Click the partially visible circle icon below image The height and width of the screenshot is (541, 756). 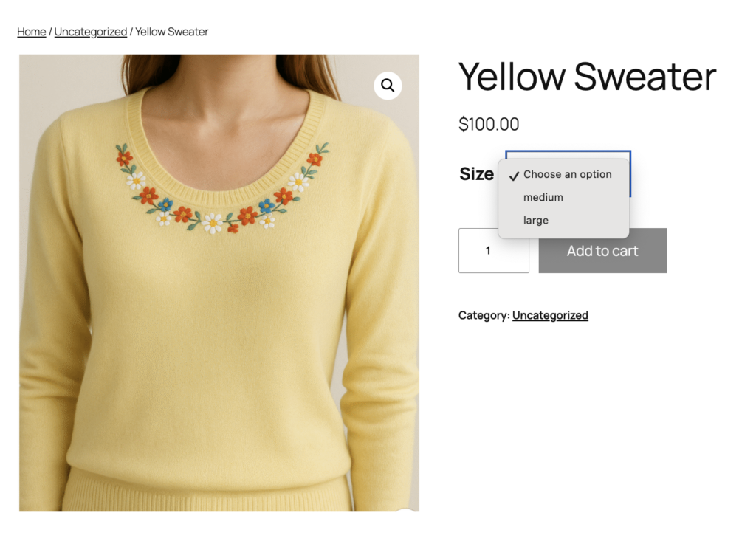coord(405,511)
